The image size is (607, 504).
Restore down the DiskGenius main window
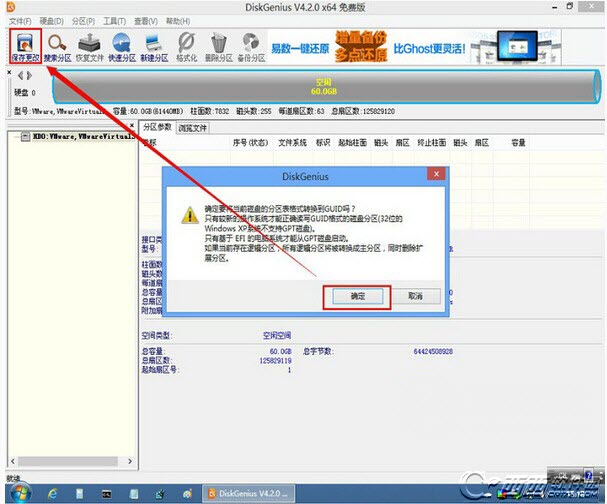coord(569,6)
